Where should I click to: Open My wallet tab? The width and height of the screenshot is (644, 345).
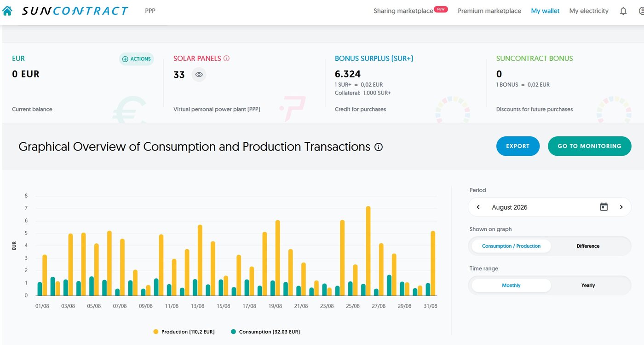(x=545, y=11)
